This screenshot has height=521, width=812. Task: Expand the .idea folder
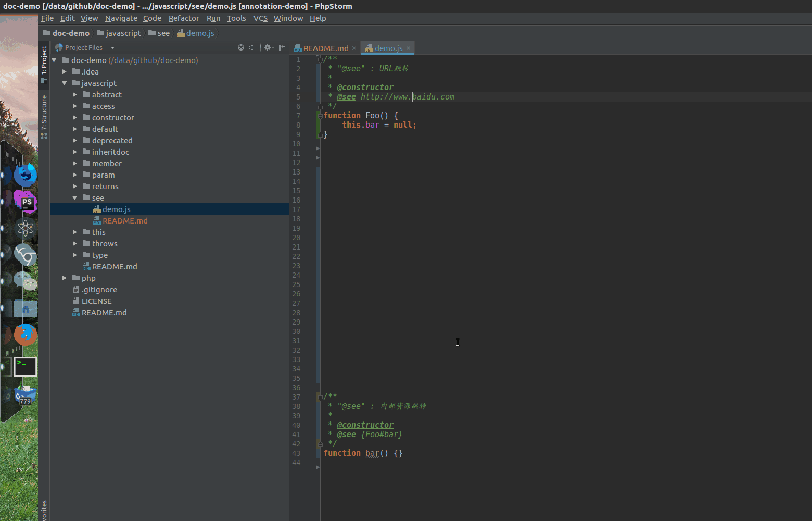tap(65, 72)
